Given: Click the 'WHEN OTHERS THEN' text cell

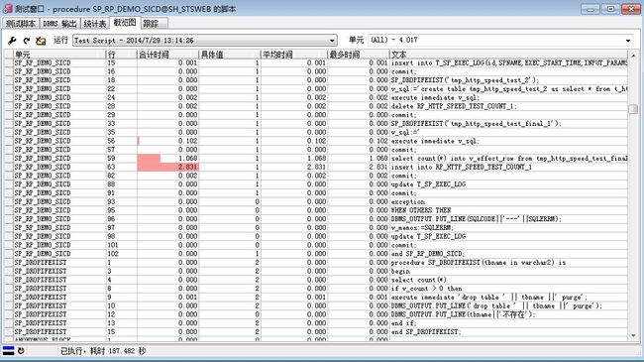Looking at the screenshot, I should (x=508, y=210).
